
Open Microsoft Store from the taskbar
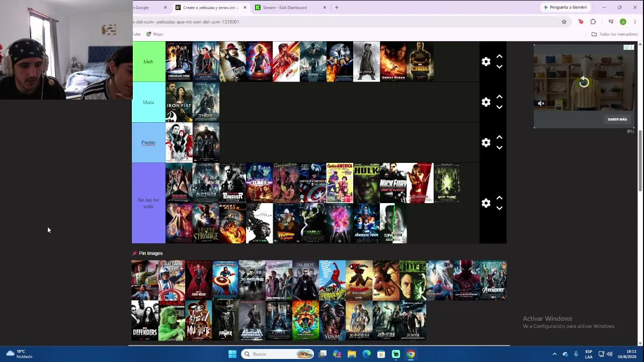(381, 354)
